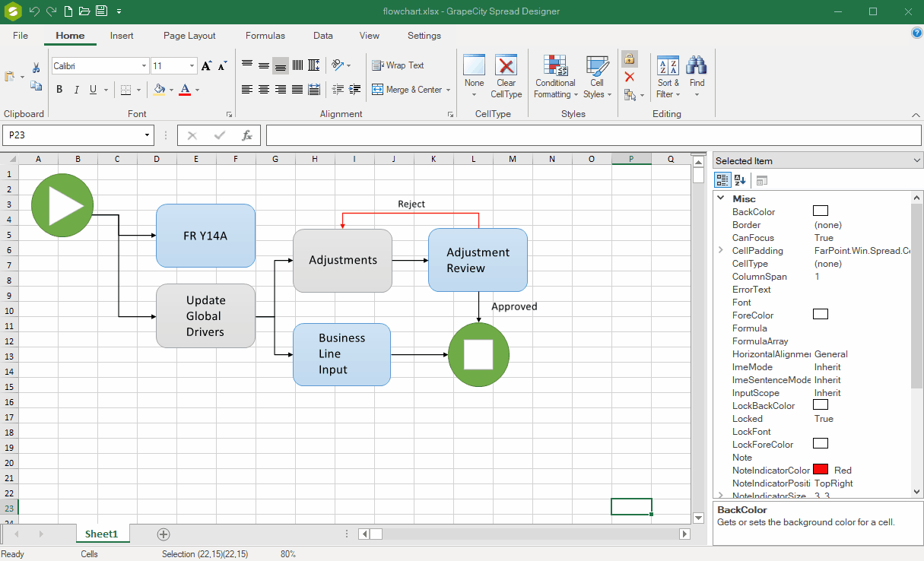Open the Merge & Center dropdown arrow
The width and height of the screenshot is (924, 561).
click(x=449, y=90)
